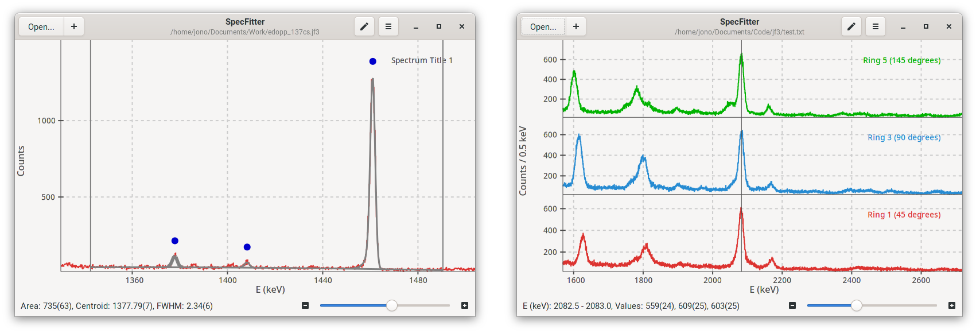Click x-axis tick label 1360
980x333 pixels.
(134, 280)
